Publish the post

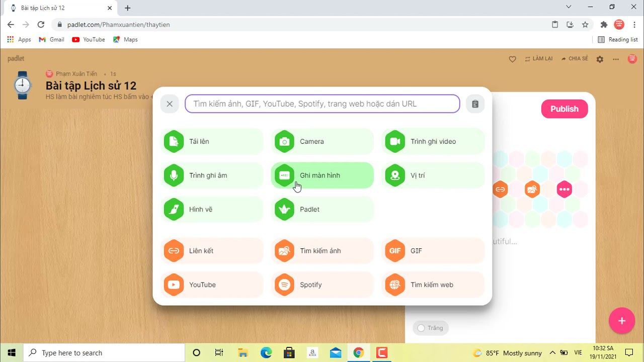565,109
